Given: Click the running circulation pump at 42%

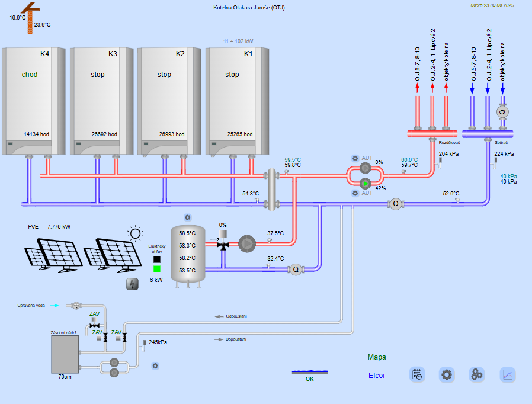Looking at the screenshot, I should pyautogui.click(x=365, y=184).
